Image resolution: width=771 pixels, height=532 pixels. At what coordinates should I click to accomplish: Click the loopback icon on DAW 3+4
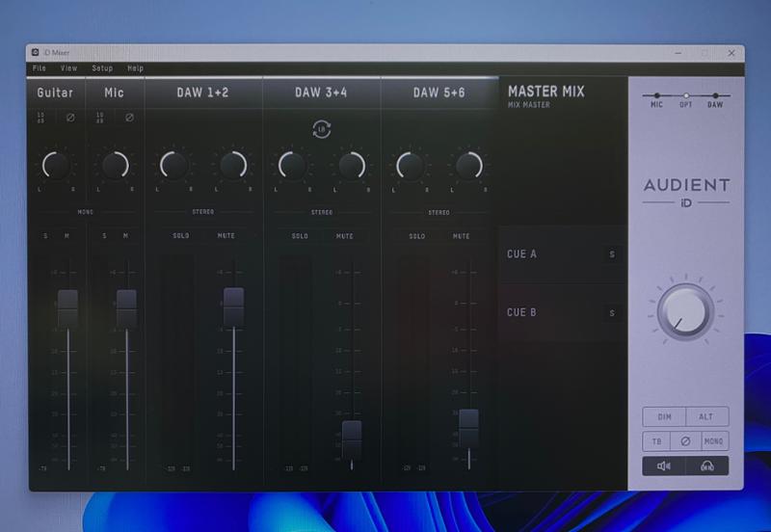322,129
